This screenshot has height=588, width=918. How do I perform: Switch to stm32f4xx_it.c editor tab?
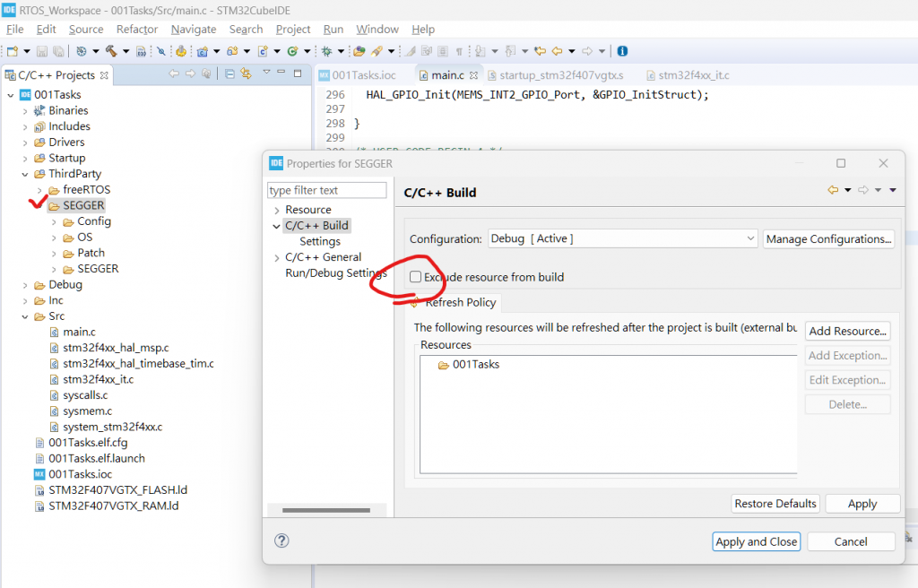point(688,75)
